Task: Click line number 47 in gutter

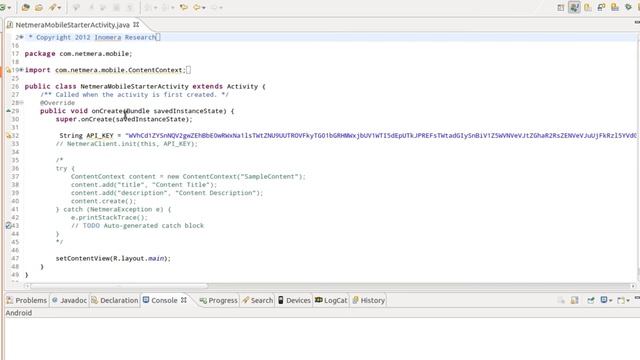Action: click(15, 258)
